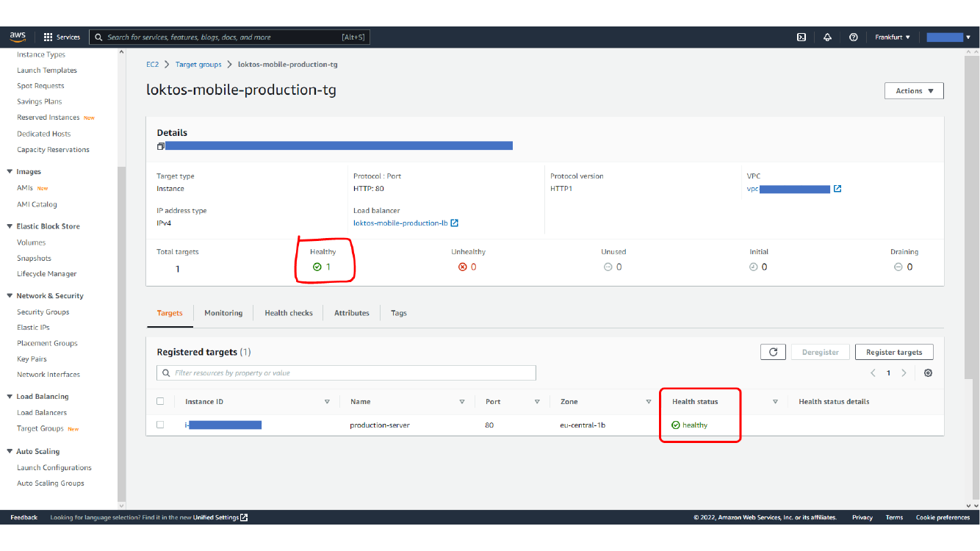The image size is (980, 551).
Task: Open the account menu dropdown
Action: [948, 37]
